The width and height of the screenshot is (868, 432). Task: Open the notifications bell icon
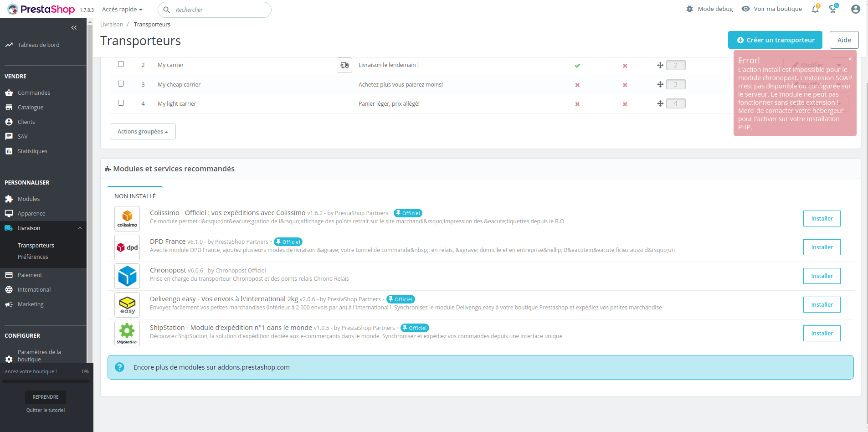815,9
